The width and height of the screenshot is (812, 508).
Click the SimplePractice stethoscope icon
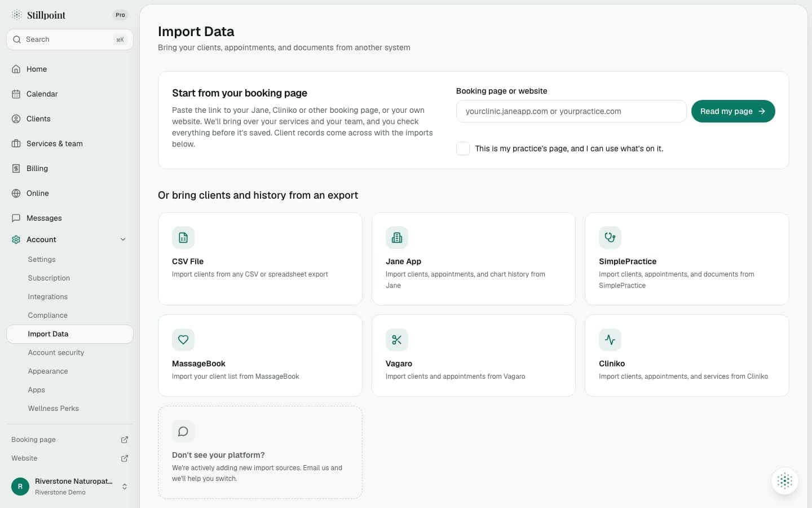(610, 238)
